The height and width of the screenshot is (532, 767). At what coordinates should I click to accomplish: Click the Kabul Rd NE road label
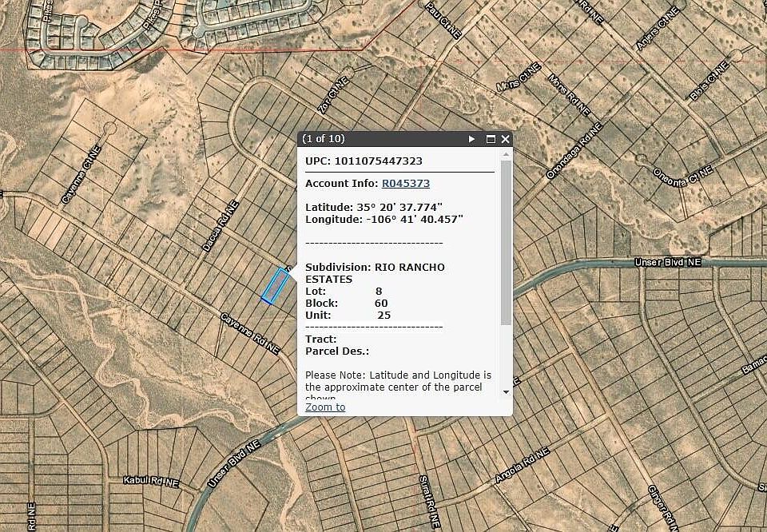(x=151, y=481)
